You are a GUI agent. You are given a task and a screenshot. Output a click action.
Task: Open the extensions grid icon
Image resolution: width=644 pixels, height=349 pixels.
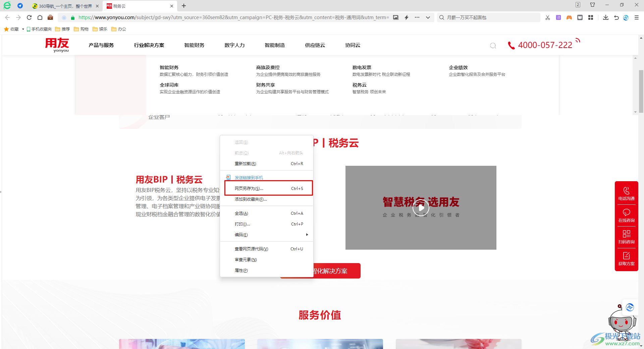(591, 17)
